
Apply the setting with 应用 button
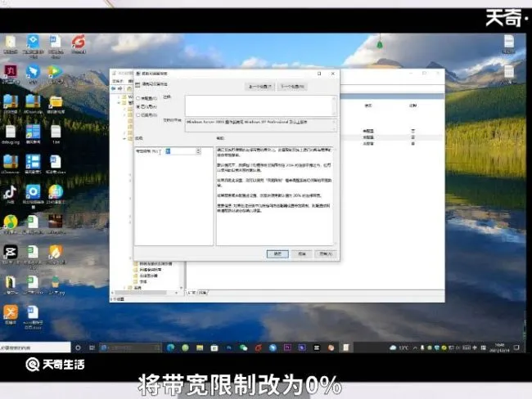click(326, 254)
